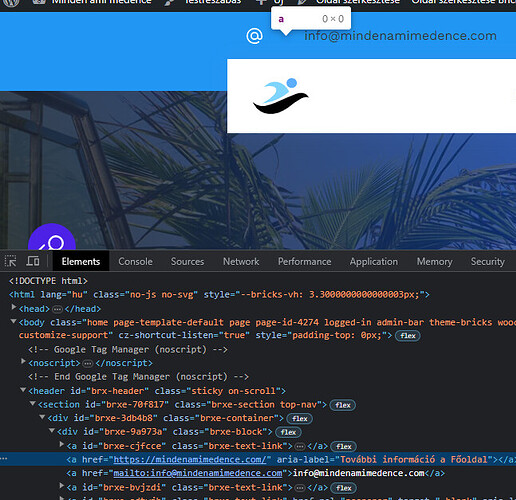Click ellipsis inside head element
Image resolution: width=516 pixels, height=500 pixels.
57,309
